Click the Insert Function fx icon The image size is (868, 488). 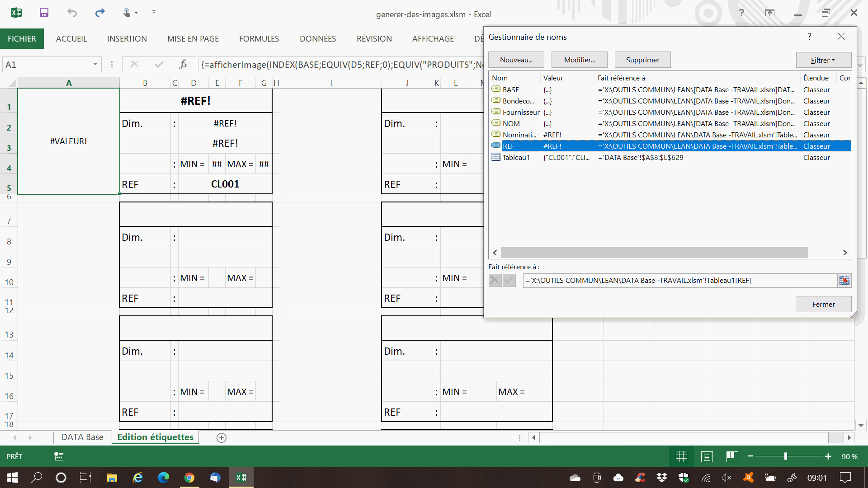pos(183,65)
